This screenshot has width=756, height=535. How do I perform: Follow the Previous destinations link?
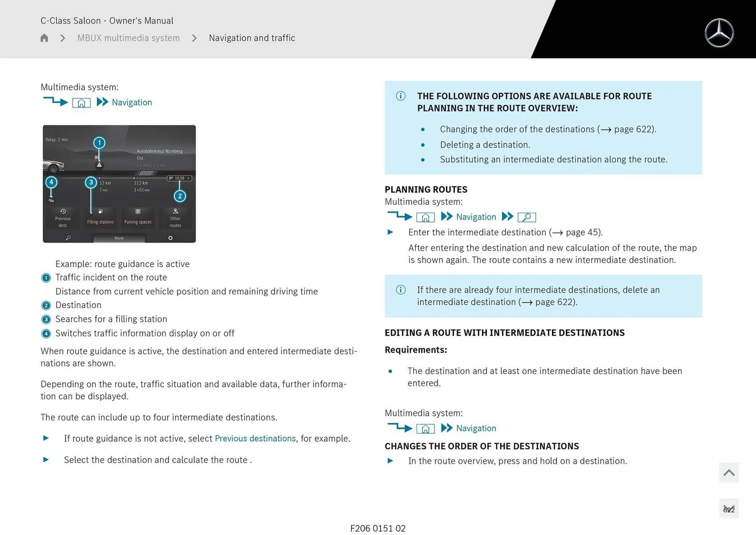[255, 438]
